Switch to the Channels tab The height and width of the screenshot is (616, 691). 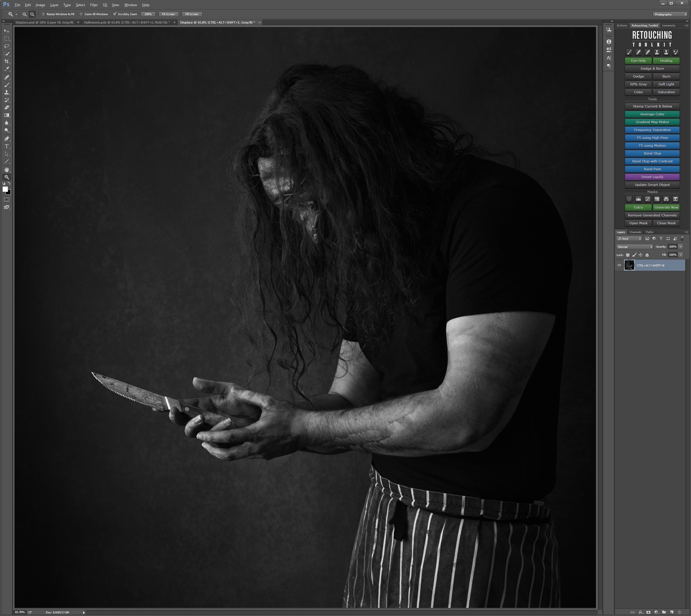(635, 232)
